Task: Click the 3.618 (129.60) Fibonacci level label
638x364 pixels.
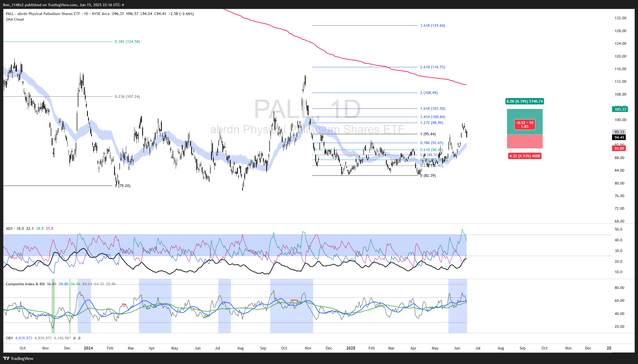Action: pyautogui.click(x=432, y=25)
